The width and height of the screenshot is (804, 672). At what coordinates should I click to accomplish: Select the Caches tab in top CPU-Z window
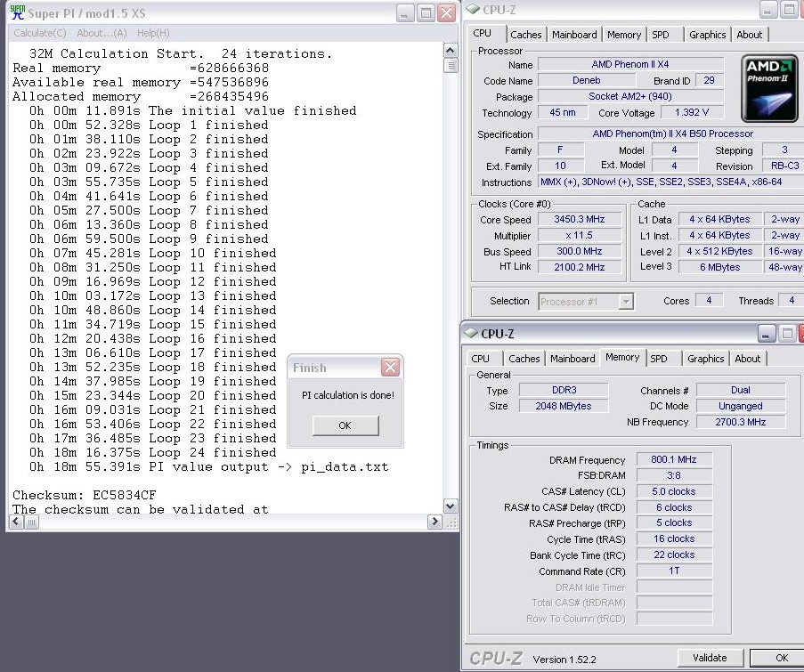526,35
